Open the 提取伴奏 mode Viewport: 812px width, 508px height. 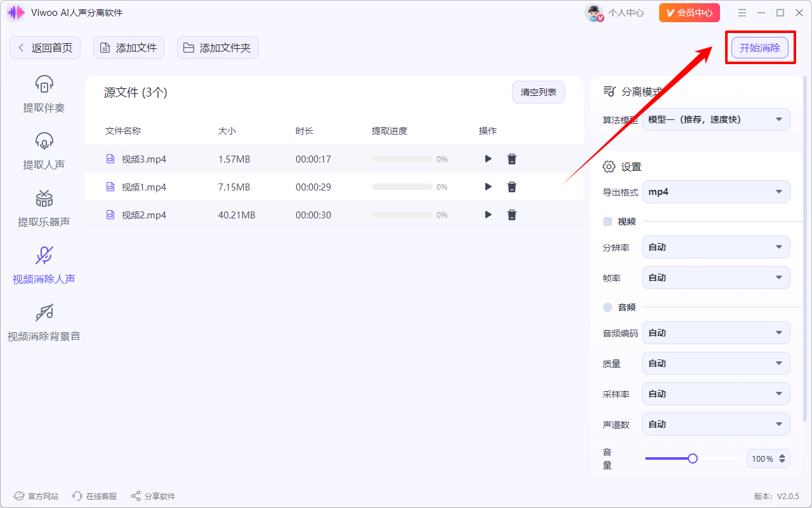[x=44, y=94]
